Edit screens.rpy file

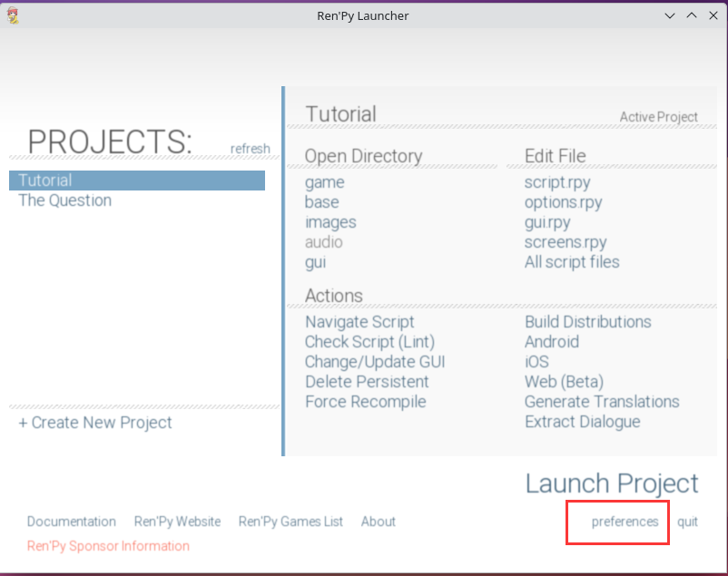pos(566,242)
